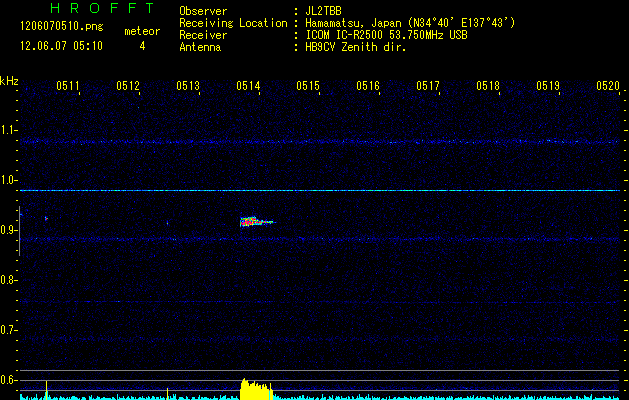Screen dimensions: 629x400
Task: Click the 1.0 kHz axis label
Action: coord(9,181)
